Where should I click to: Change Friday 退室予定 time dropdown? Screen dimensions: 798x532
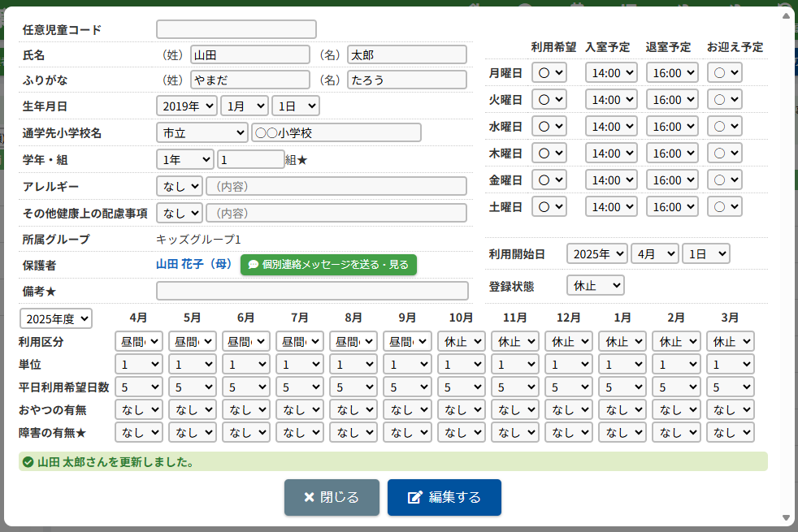pos(672,179)
